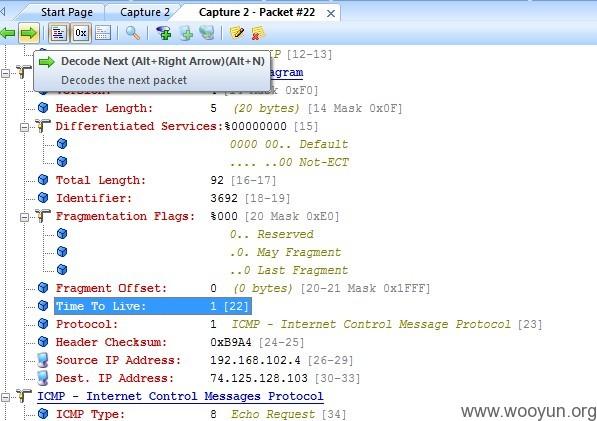Click the filter funnel with plus icon

click(164, 33)
